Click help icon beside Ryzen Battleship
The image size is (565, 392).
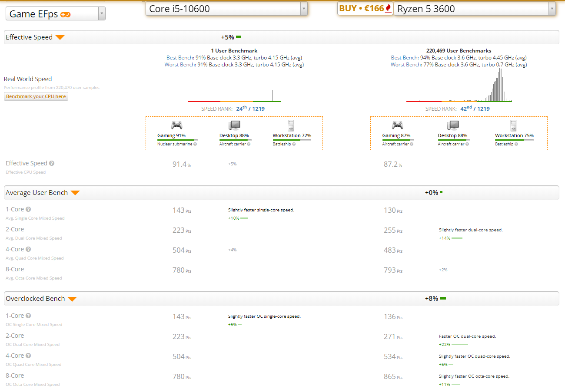click(x=516, y=144)
